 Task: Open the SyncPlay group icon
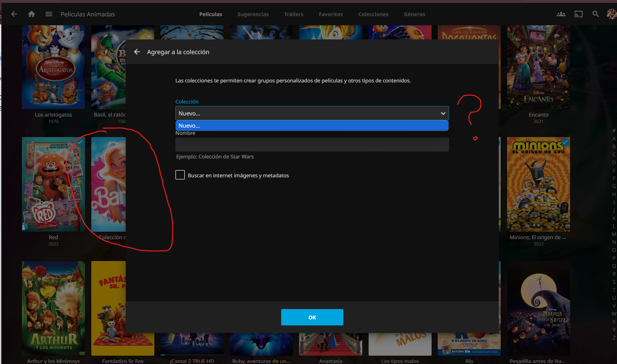point(561,14)
